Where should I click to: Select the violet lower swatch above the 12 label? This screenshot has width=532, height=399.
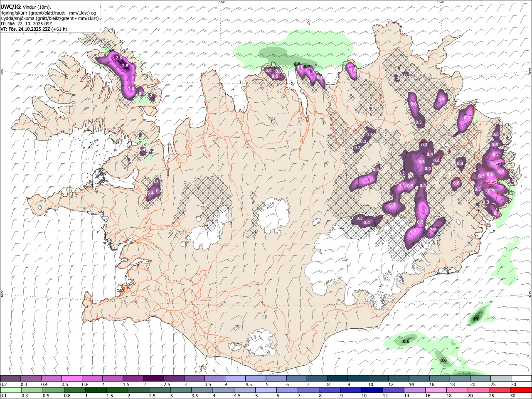[x=393, y=390]
